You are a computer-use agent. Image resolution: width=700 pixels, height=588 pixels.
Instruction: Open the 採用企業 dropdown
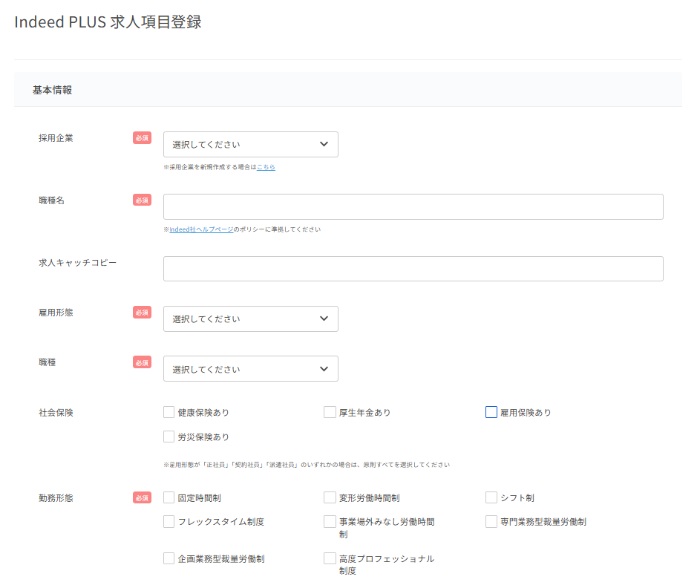[x=250, y=144]
